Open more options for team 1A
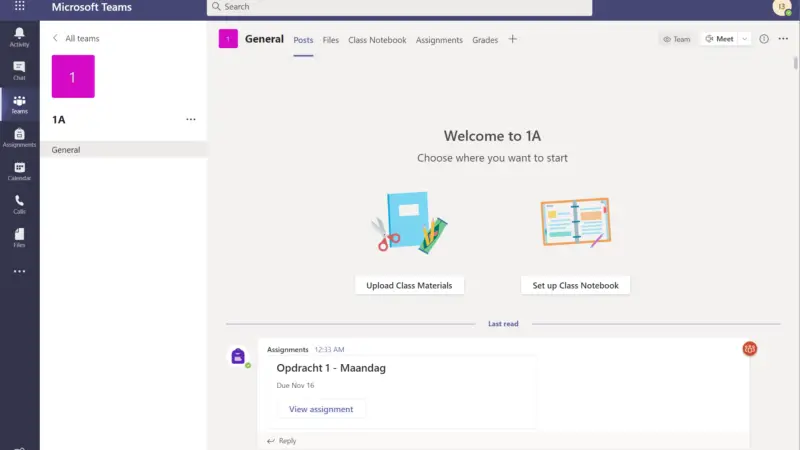This screenshot has height=450, width=800. coord(191,119)
